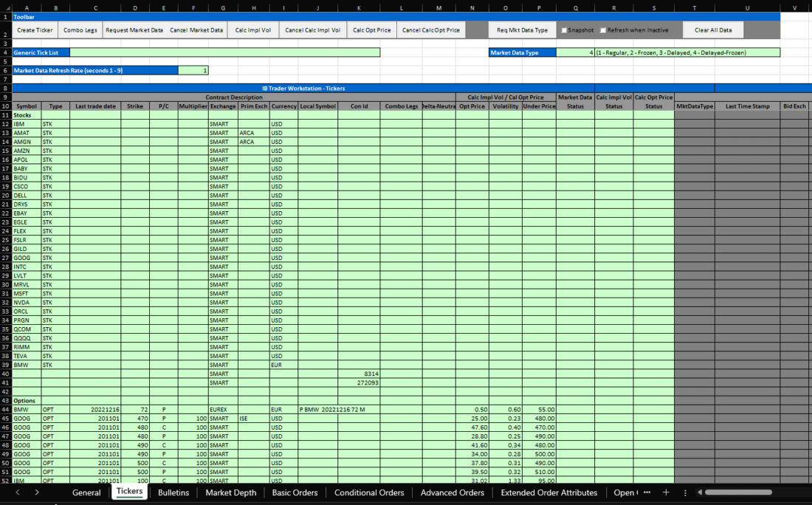Click the left sheet navigation arrow
The width and height of the screenshot is (812, 505).
pyautogui.click(x=16, y=492)
